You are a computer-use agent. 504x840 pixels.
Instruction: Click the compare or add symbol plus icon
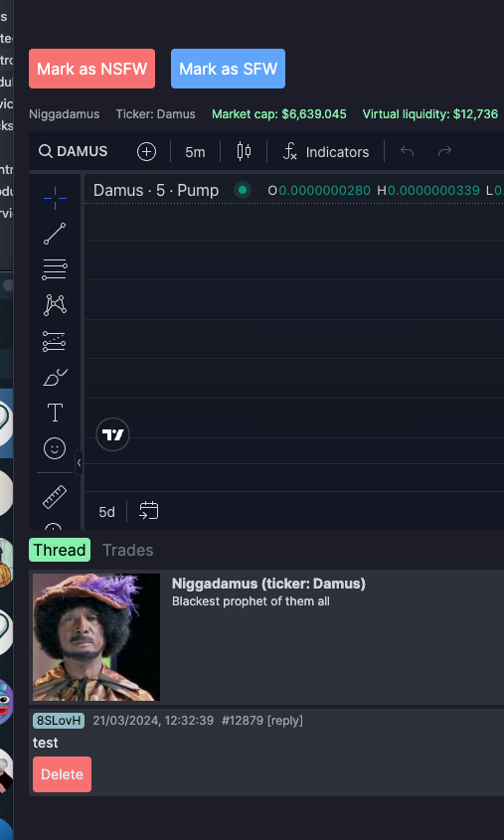(146, 152)
